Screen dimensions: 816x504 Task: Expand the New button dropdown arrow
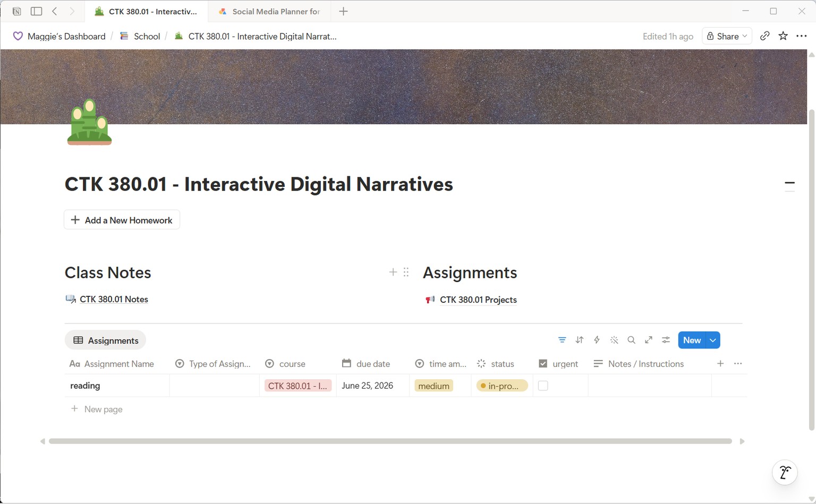713,340
